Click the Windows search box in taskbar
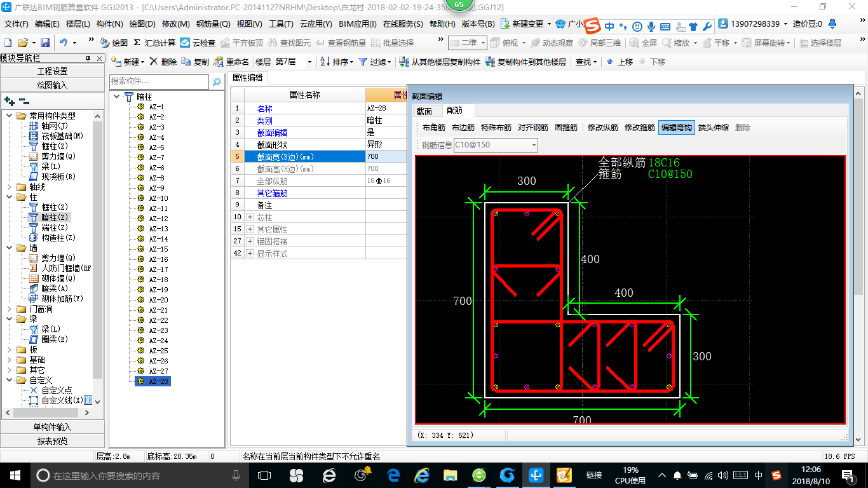 [139, 475]
